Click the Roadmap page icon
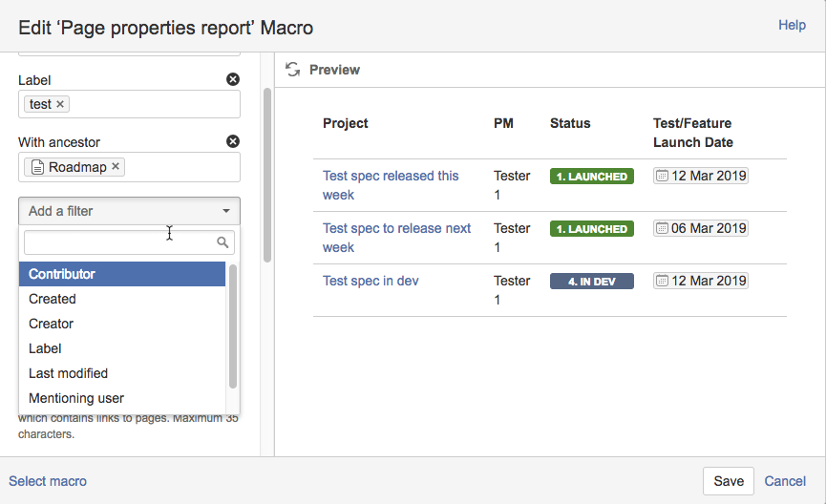Image resolution: width=826 pixels, height=504 pixels. pos(37,167)
